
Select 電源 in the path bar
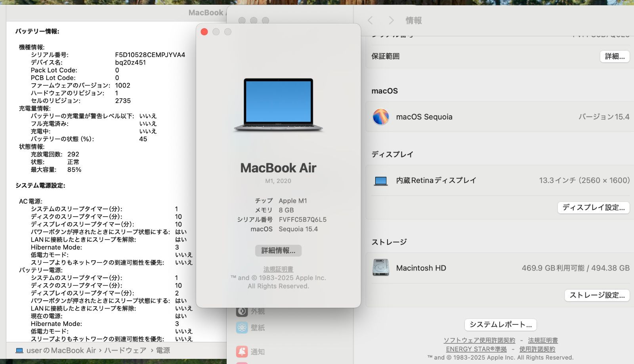click(163, 351)
